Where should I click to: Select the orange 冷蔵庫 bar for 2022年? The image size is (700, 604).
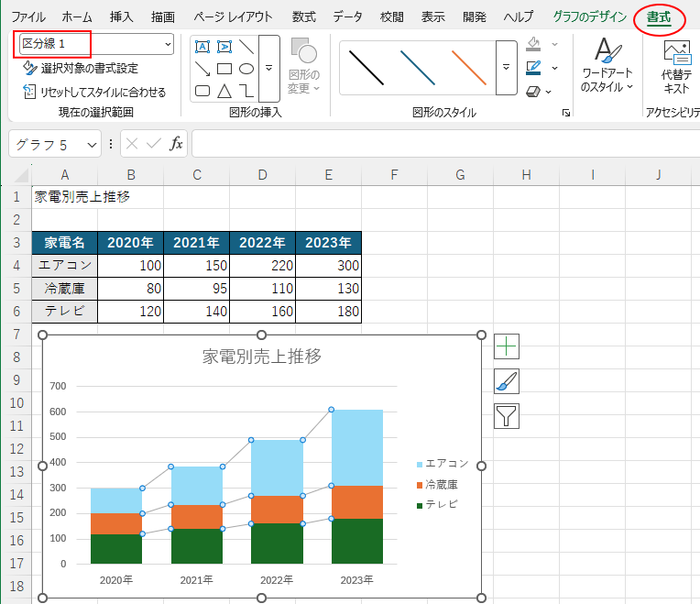(277, 510)
